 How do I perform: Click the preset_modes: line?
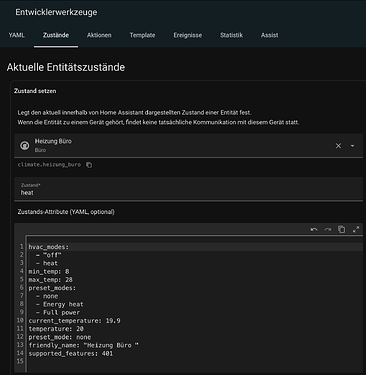click(x=52, y=288)
